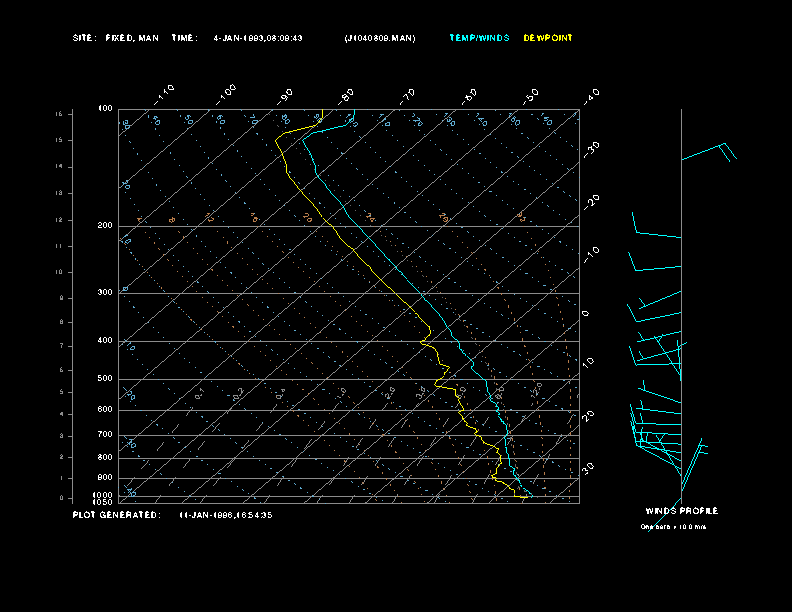Click the -100 isotherm label above chart
This screenshot has width=792, height=612.
pos(226,95)
